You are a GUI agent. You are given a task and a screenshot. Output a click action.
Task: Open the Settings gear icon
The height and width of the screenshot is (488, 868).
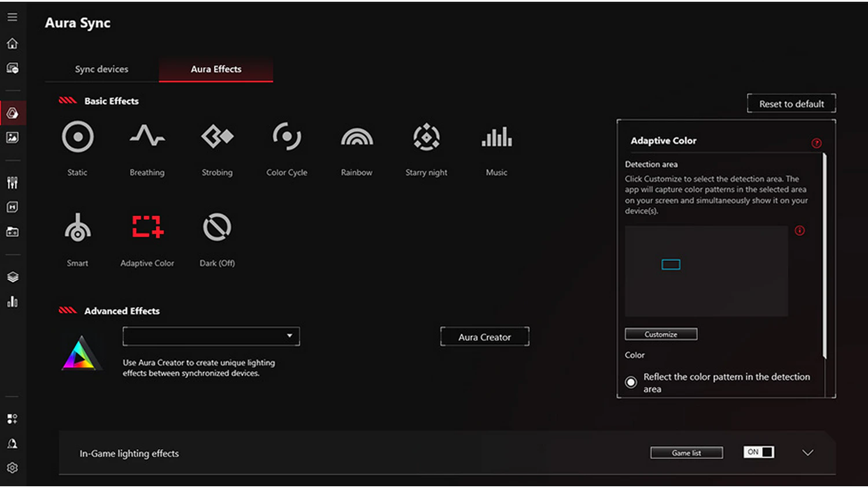point(12,468)
